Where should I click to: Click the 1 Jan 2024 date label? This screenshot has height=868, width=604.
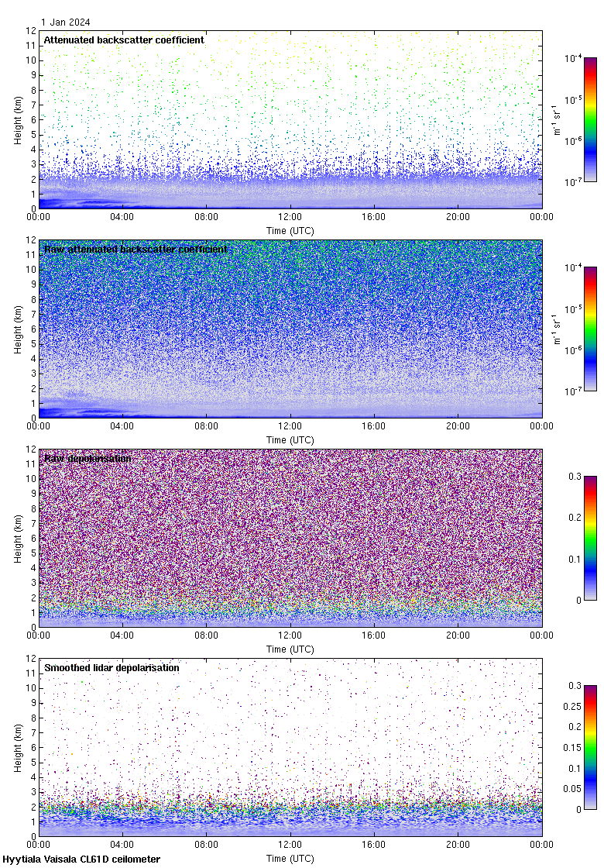(66, 22)
